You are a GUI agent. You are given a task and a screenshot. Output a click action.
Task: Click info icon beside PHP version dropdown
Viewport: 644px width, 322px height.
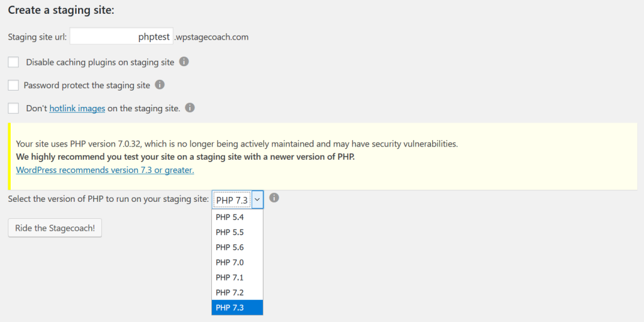[x=274, y=198]
